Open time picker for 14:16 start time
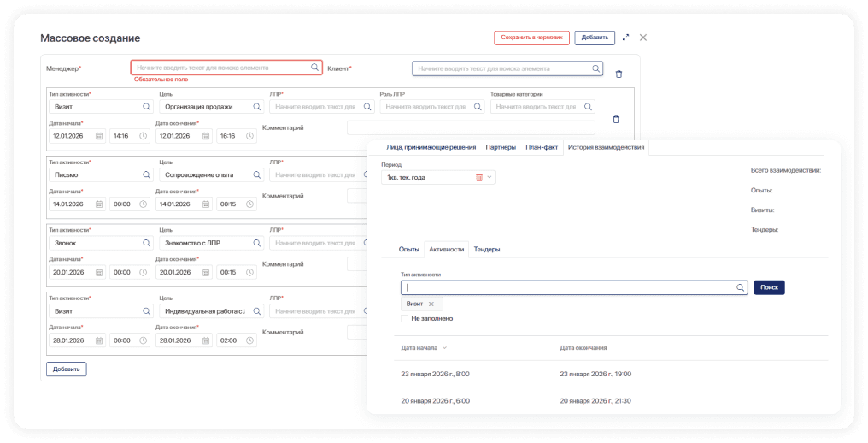Screen dimensions: 868x443 [143, 135]
